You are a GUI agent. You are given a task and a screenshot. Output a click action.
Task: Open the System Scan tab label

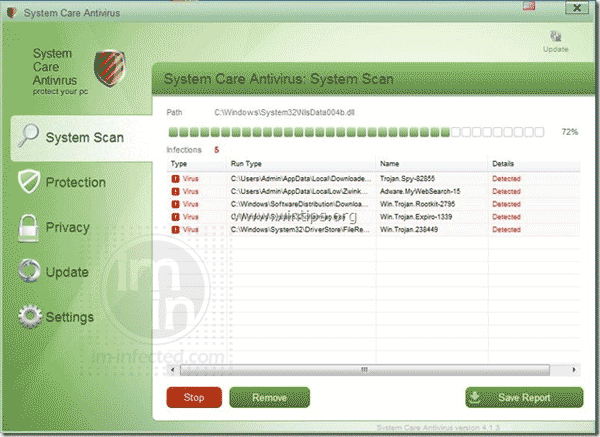85,137
